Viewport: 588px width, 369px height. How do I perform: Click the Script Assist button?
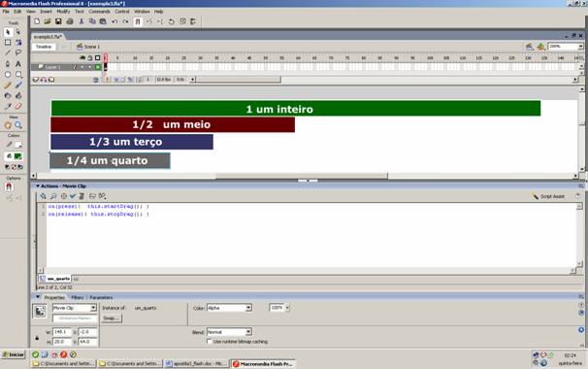pyautogui.click(x=548, y=197)
